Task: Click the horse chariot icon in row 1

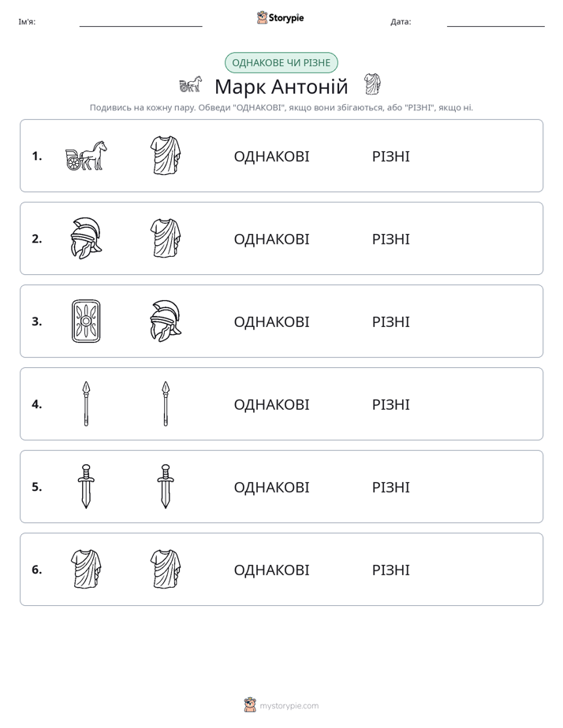Action: tap(86, 155)
